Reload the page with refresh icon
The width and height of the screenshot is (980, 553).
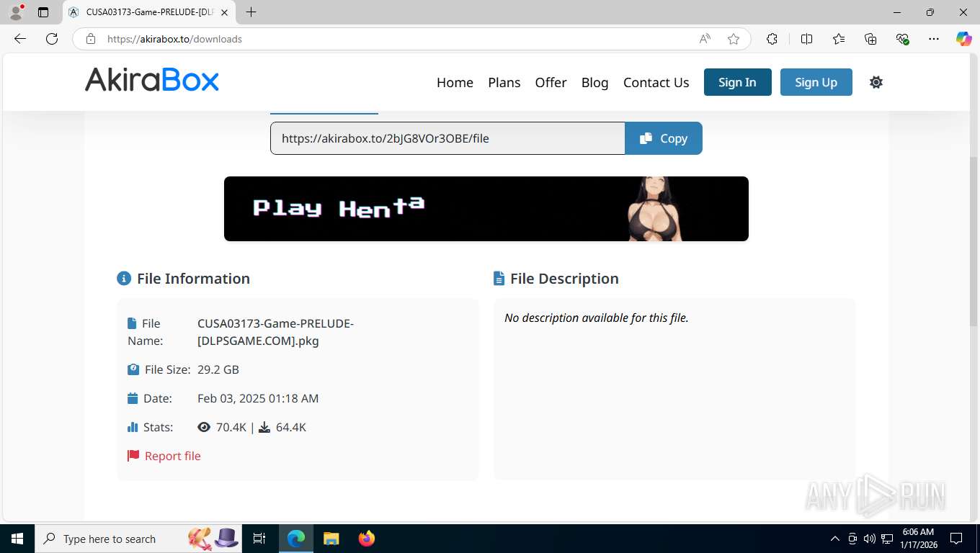(x=52, y=39)
